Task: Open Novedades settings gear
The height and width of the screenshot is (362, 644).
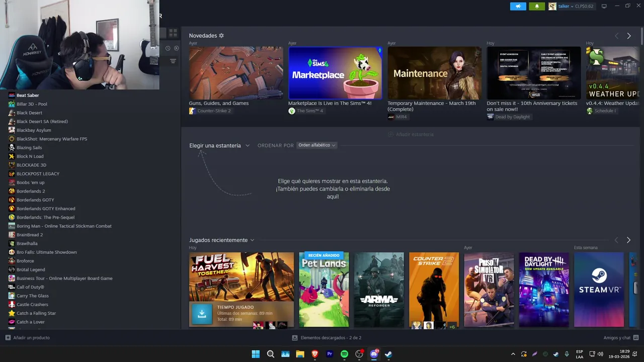Action: point(221,36)
